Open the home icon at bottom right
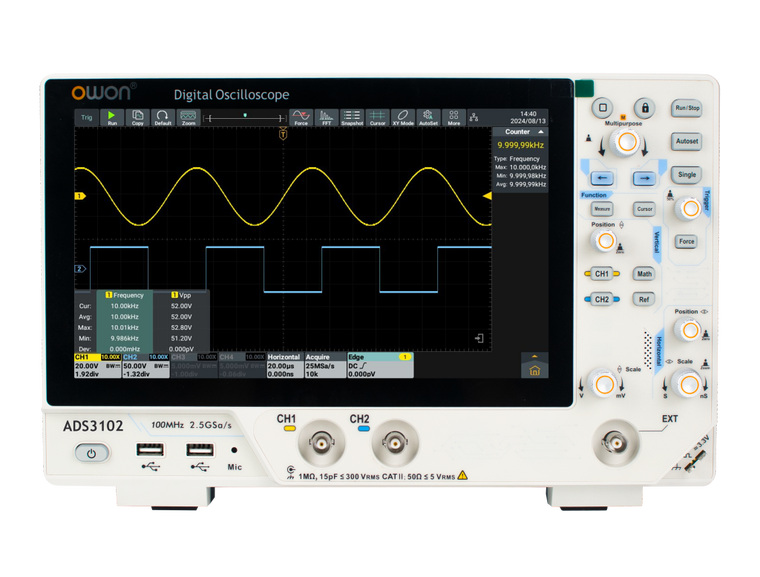This screenshot has height=577, width=760. (535, 371)
